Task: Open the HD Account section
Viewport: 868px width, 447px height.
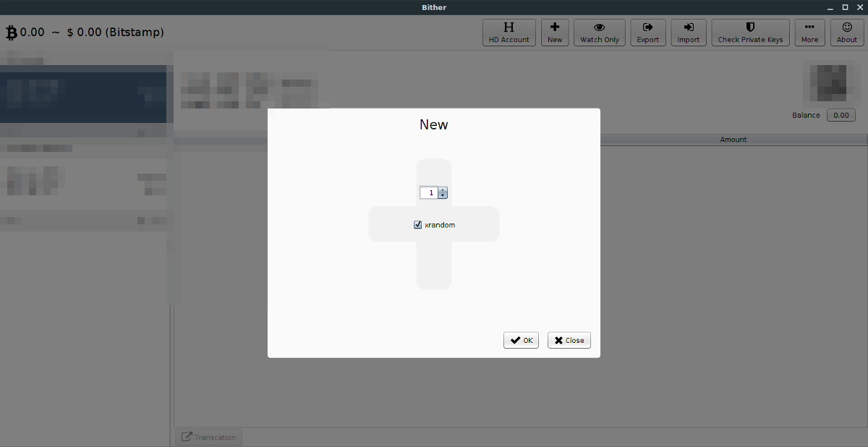Action: (509, 32)
